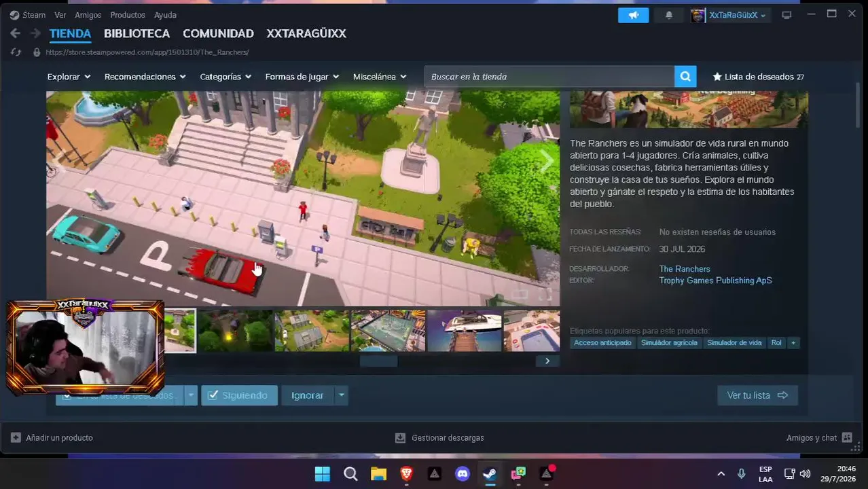Open the Ayuda menu
The width and height of the screenshot is (868, 489).
click(x=165, y=15)
